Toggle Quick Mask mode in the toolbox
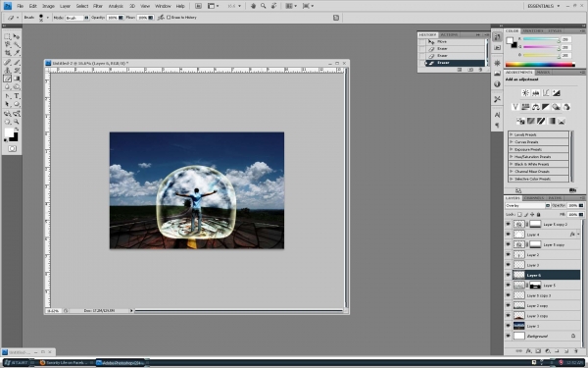 [12, 149]
